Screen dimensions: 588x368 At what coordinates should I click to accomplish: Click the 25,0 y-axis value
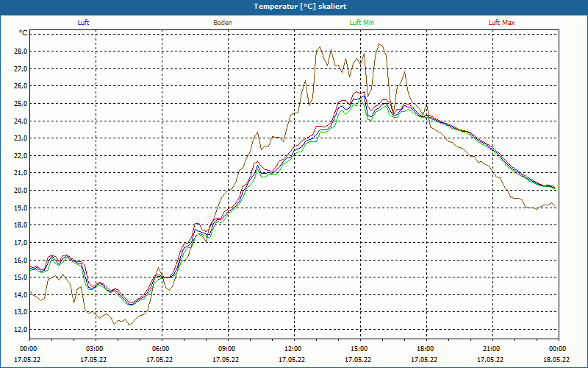point(21,103)
